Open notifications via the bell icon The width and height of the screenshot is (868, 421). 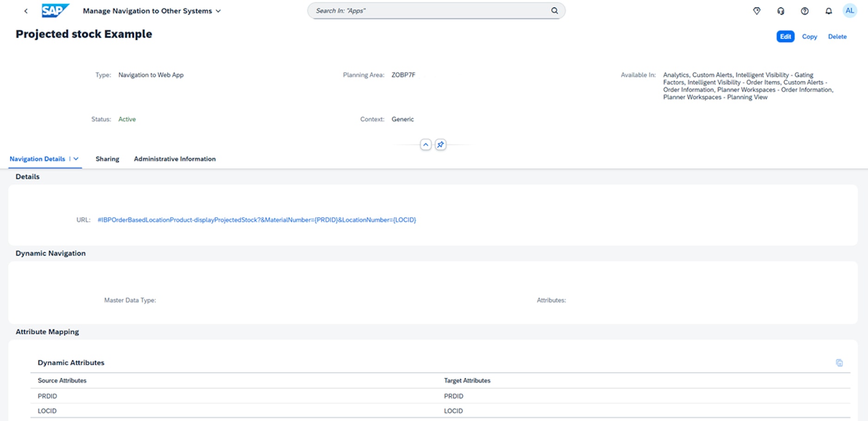827,11
